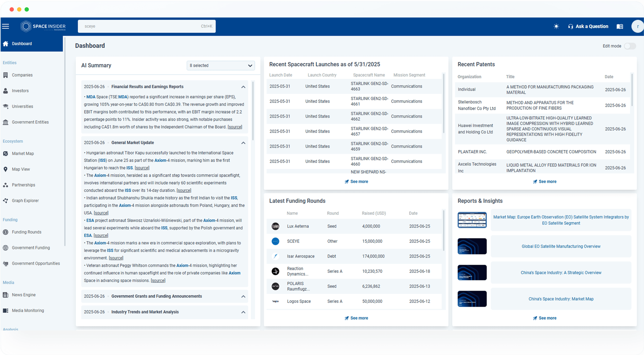Click the Partnerships icon
The height and width of the screenshot is (355, 644).
click(x=6, y=185)
